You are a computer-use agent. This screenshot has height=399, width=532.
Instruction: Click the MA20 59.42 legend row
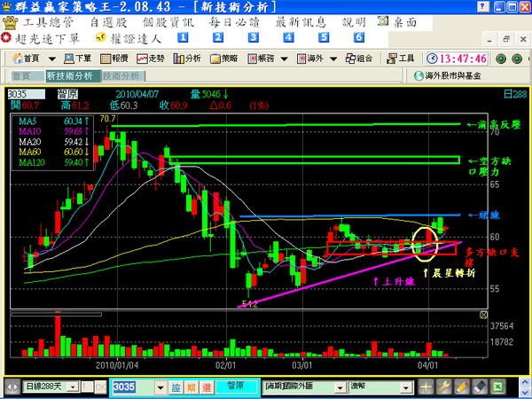[x=53, y=142]
